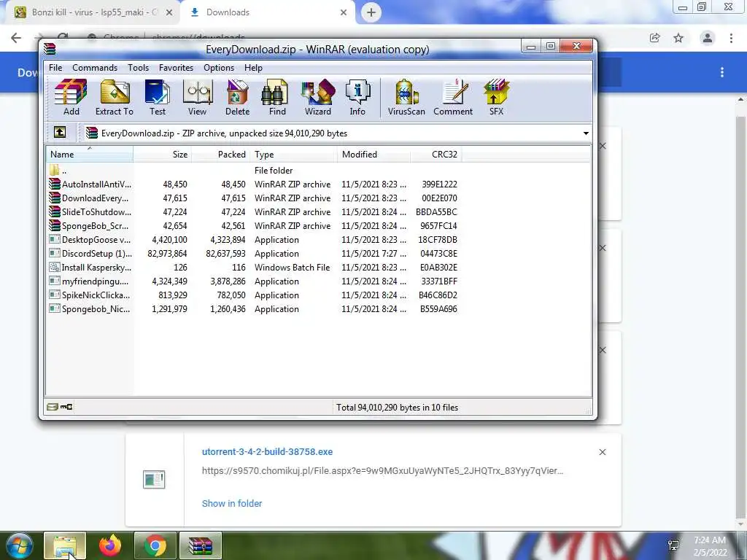Switch to Bonzi kill virus tab
Image resolution: width=747 pixels, height=560 pixels.
pos(93,12)
